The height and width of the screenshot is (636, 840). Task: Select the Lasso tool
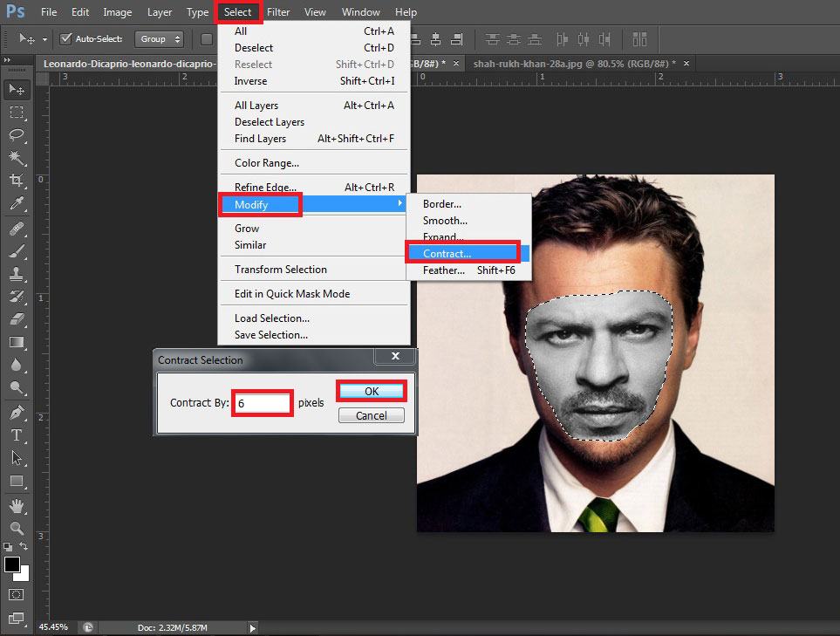17,135
